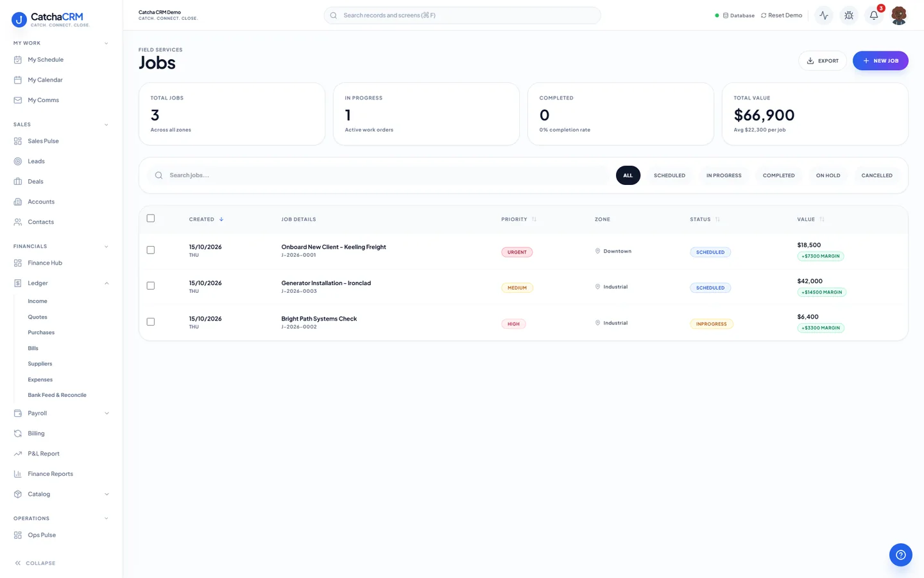Screen dimensions: 924x578
Task: Click the bug report icon in header
Action: tap(849, 15)
